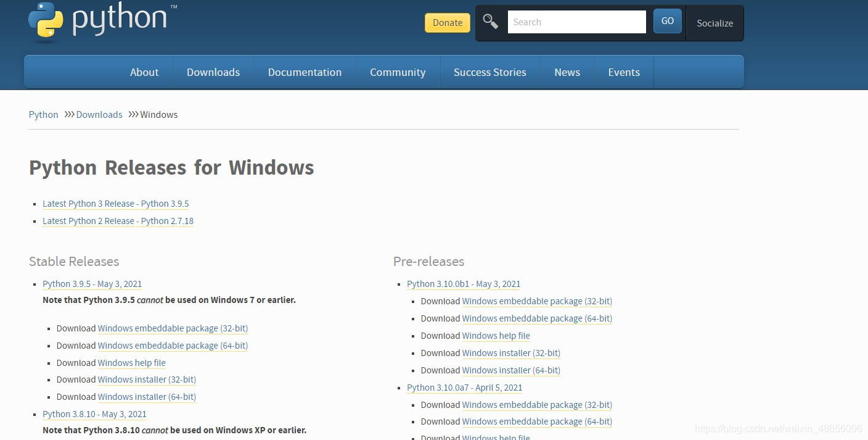The image size is (868, 440).
Task: Download Python 3.10.0b1 Windows help file
Action: pos(496,336)
